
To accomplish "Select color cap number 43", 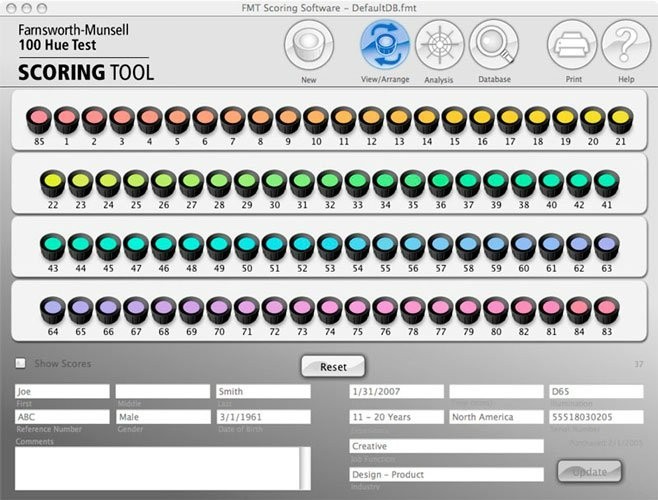I will click(x=53, y=247).
